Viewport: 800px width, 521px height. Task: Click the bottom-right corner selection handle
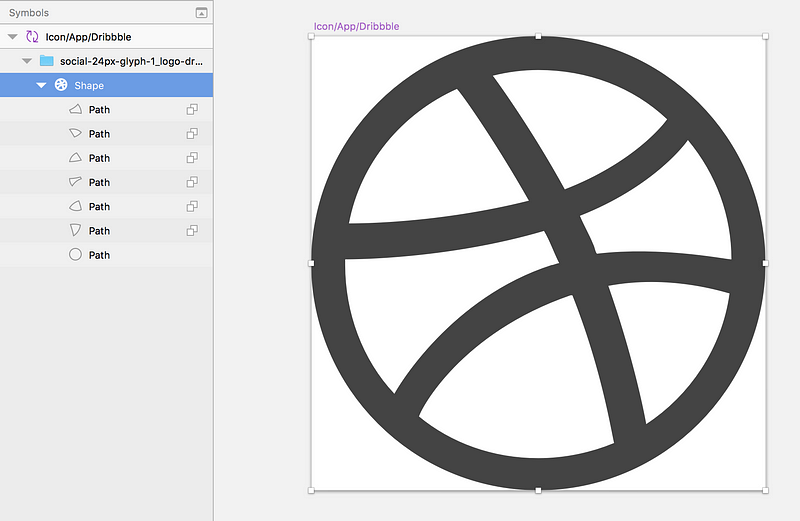coord(765,490)
